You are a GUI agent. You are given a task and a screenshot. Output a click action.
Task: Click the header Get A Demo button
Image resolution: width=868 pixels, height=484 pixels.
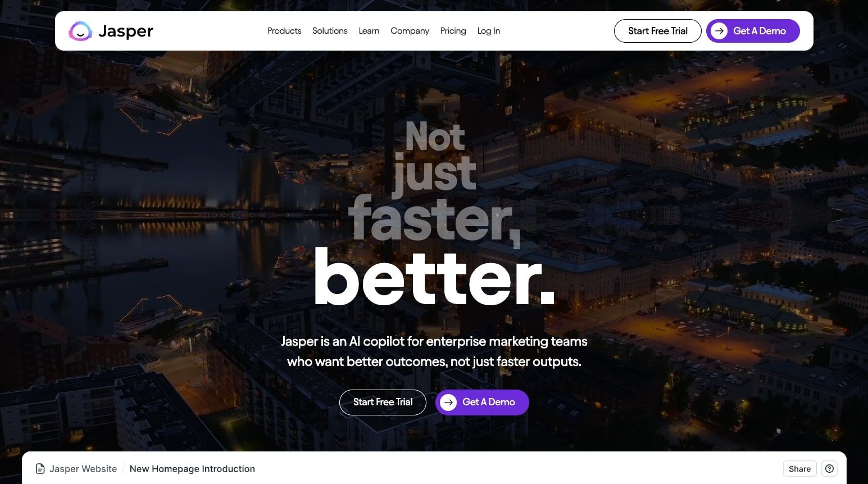pos(753,31)
